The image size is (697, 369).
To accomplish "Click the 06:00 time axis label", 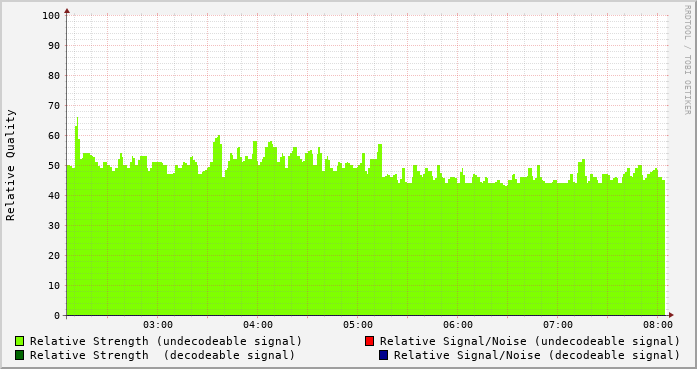I will pyautogui.click(x=458, y=325).
